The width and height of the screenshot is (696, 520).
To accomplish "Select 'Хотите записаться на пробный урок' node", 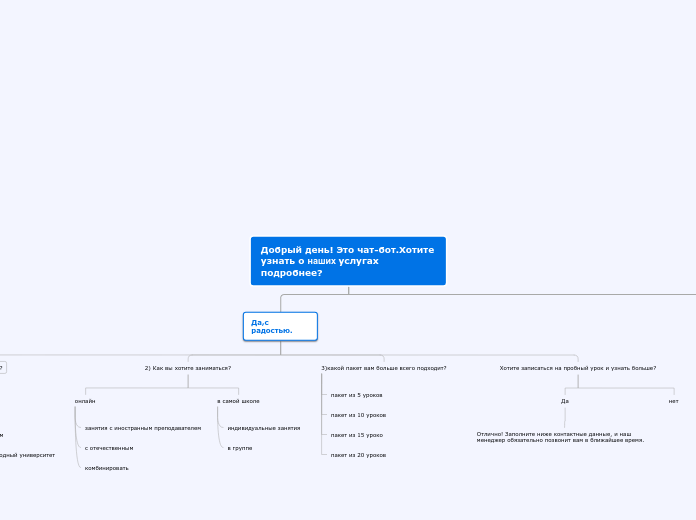I will [x=577, y=368].
